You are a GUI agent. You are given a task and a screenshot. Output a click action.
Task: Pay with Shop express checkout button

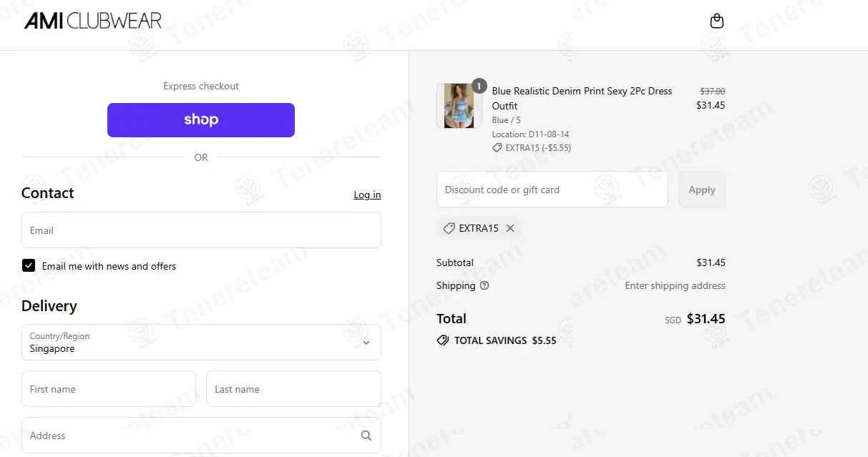[201, 120]
